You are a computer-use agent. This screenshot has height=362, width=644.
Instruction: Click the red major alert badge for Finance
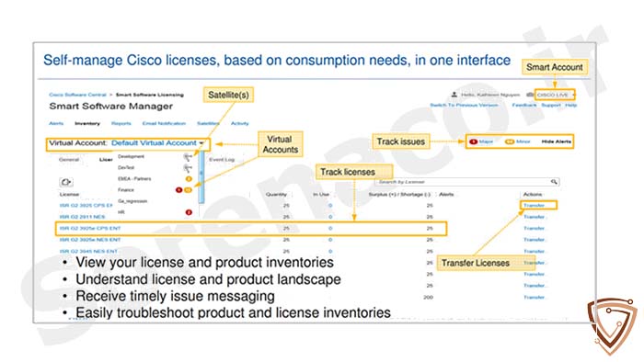tap(178, 190)
